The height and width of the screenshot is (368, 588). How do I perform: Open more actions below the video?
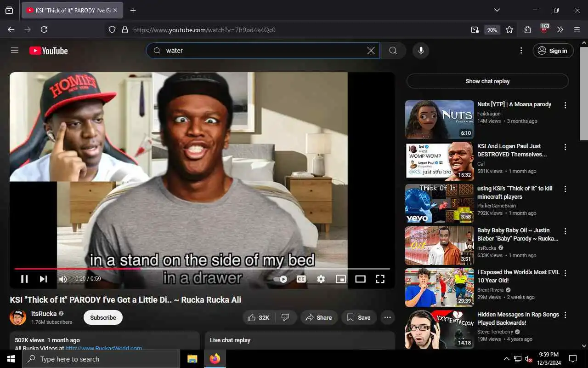tap(388, 317)
